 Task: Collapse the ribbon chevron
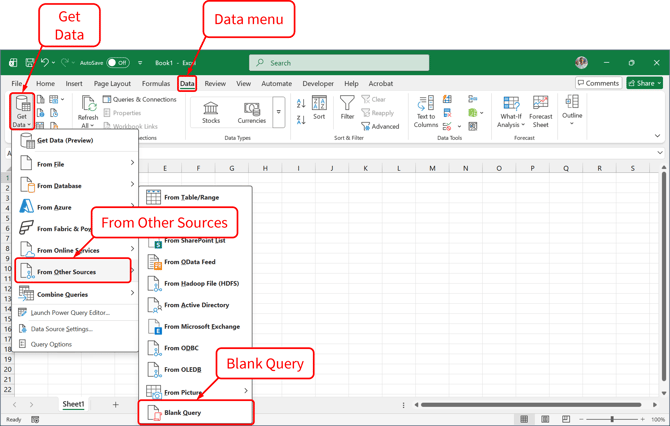click(x=657, y=136)
